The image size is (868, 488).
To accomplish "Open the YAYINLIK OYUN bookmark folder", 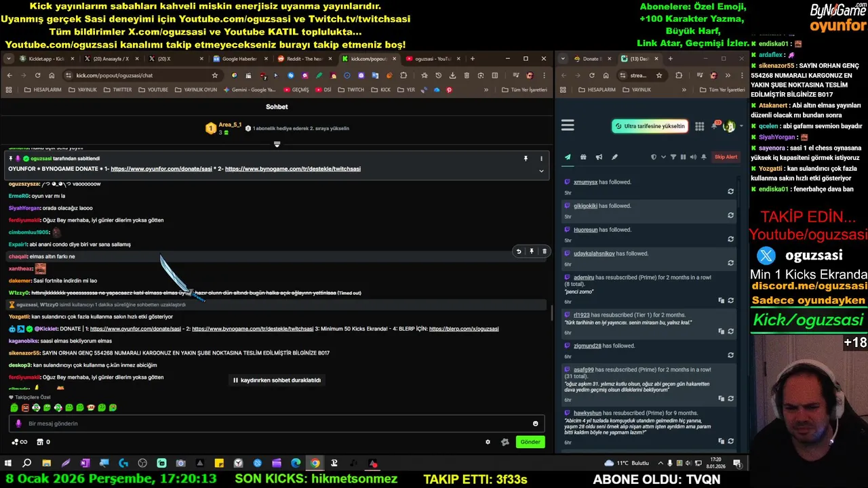I will (x=196, y=89).
